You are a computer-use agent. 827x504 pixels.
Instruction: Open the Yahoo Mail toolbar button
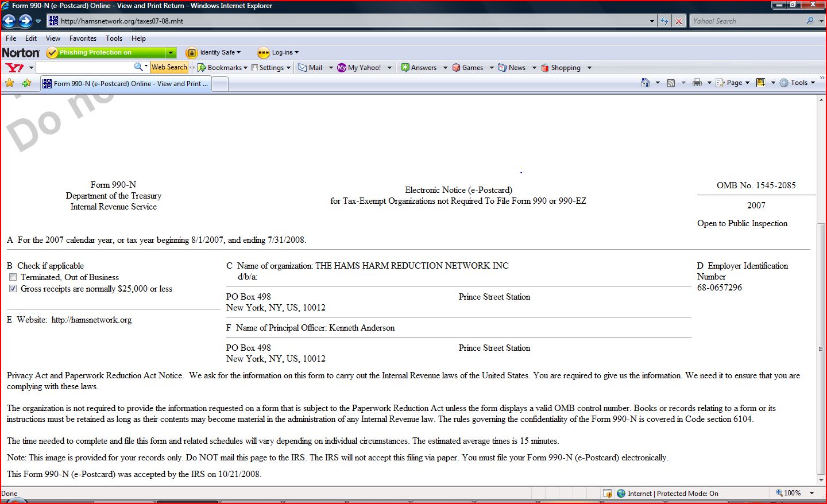tap(310, 68)
